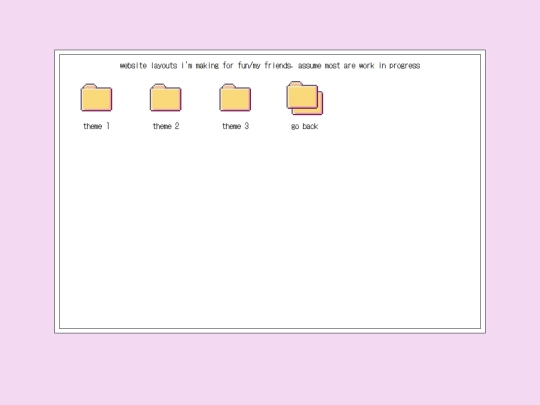Click the "go back" text link

click(x=304, y=126)
